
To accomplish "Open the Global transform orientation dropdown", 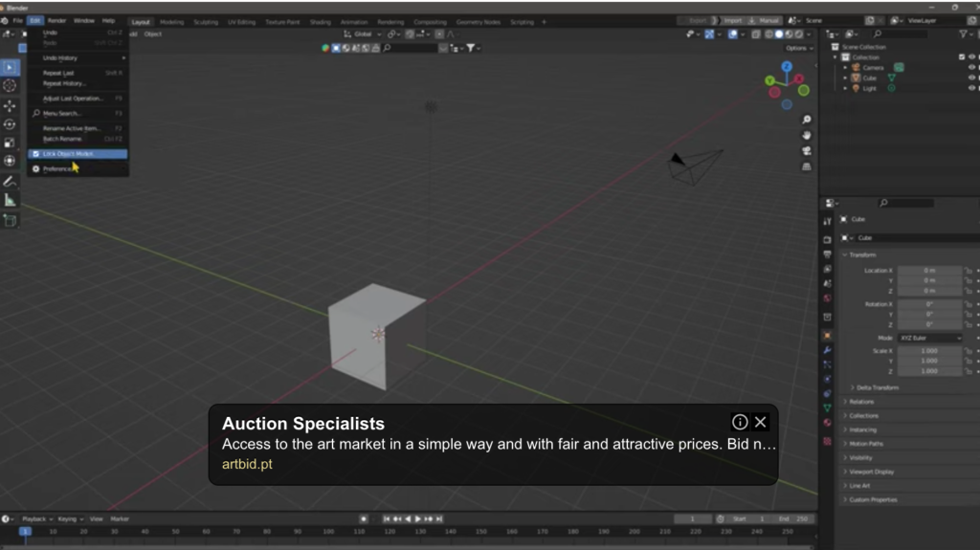I will click(x=363, y=34).
